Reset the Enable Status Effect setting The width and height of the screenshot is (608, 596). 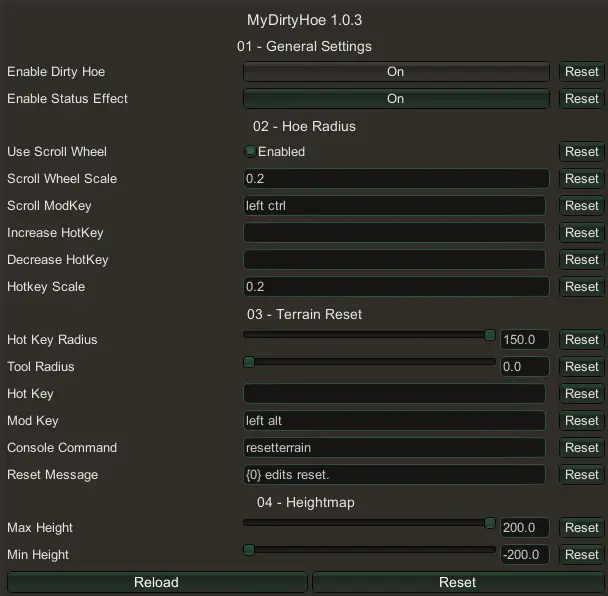pyautogui.click(x=581, y=99)
